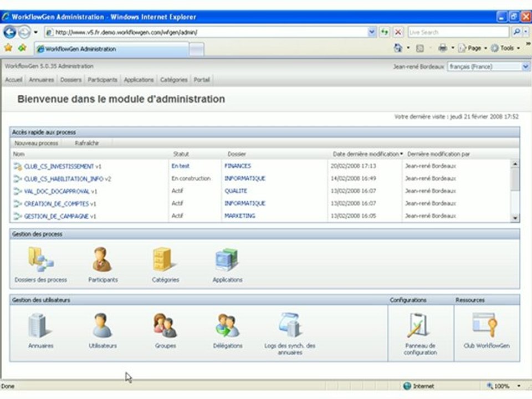Click the Add to Favorites icon
Viewport: 532px width, 399px height.
(22, 48)
